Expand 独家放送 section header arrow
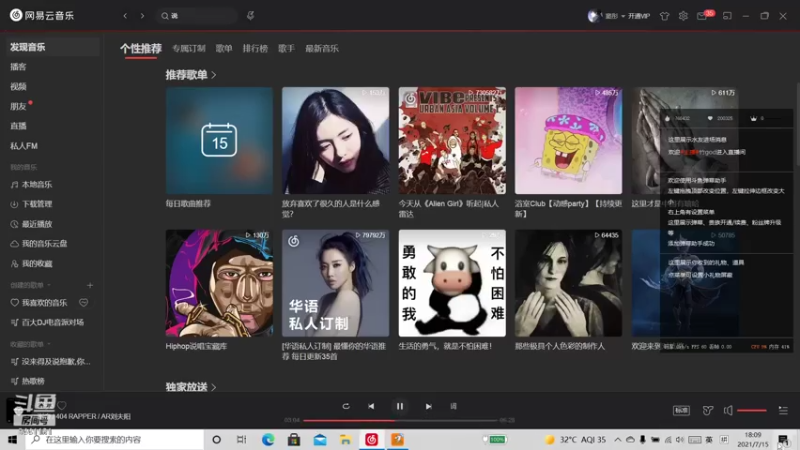The image size is (800, 450). click(214, 387)
